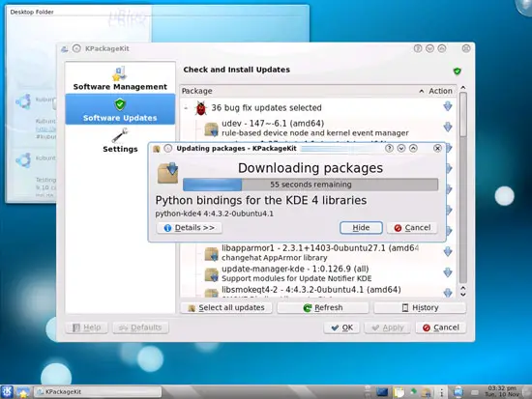Viewport: 532px width, 399px height.
Task: Click Hide in the updating packages dialog
Action: pyautogui.click(x=361, y=228)
